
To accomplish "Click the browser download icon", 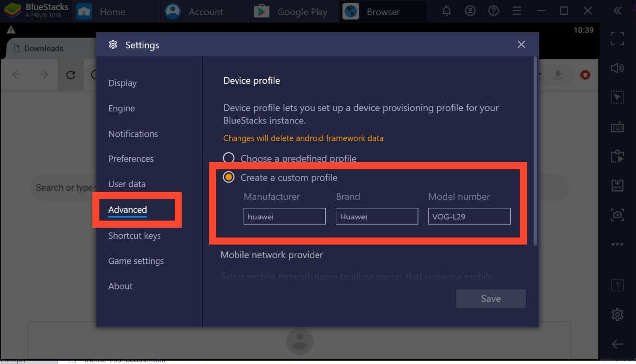I will point(558,75).
